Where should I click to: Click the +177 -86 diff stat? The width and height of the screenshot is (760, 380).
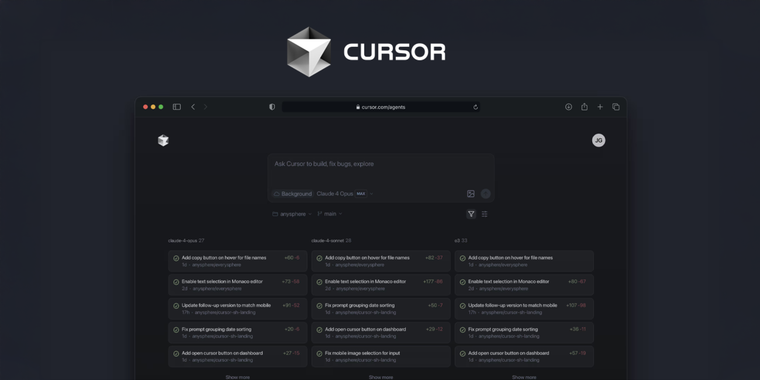[433, 282]
